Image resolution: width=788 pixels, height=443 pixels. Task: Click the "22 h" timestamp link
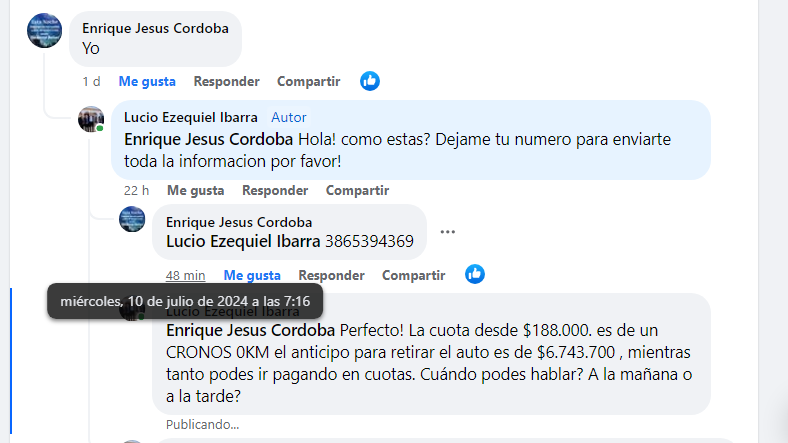click(x=136, y=190)
